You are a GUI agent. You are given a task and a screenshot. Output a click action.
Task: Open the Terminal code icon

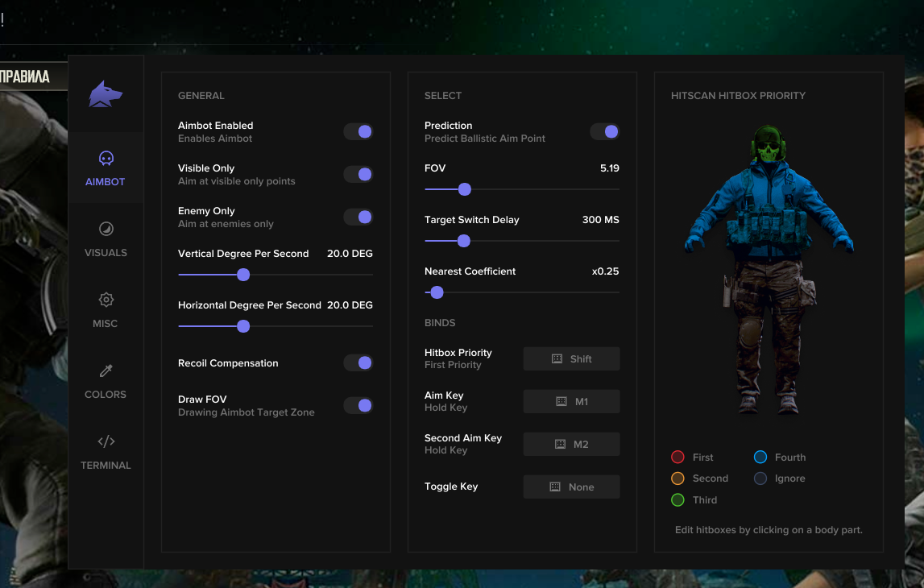[x=106, y=441]
